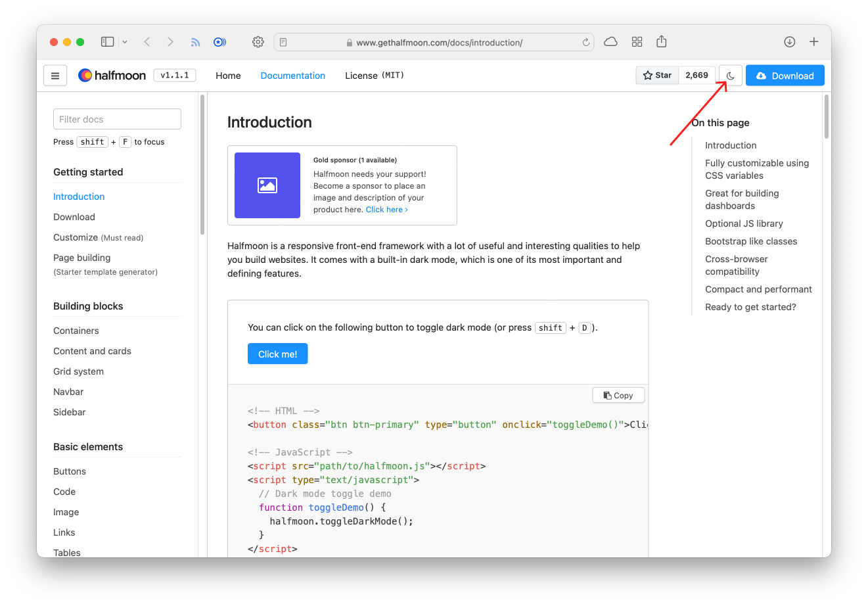Click the blue star extension icon

click(x=219, y=42)
